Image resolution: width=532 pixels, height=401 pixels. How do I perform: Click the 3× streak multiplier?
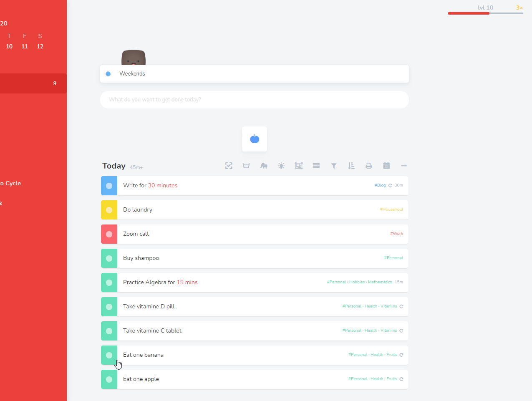point(519,8)
